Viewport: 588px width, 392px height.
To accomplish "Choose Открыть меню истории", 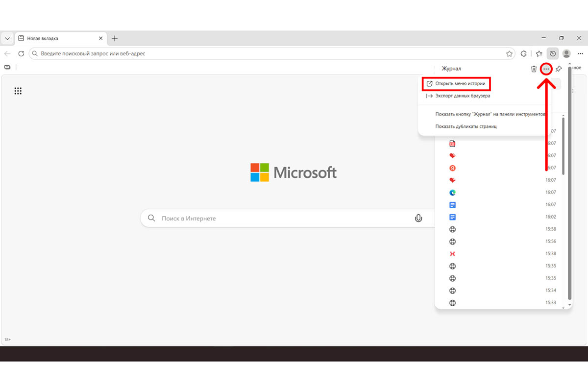I will 456,84.
